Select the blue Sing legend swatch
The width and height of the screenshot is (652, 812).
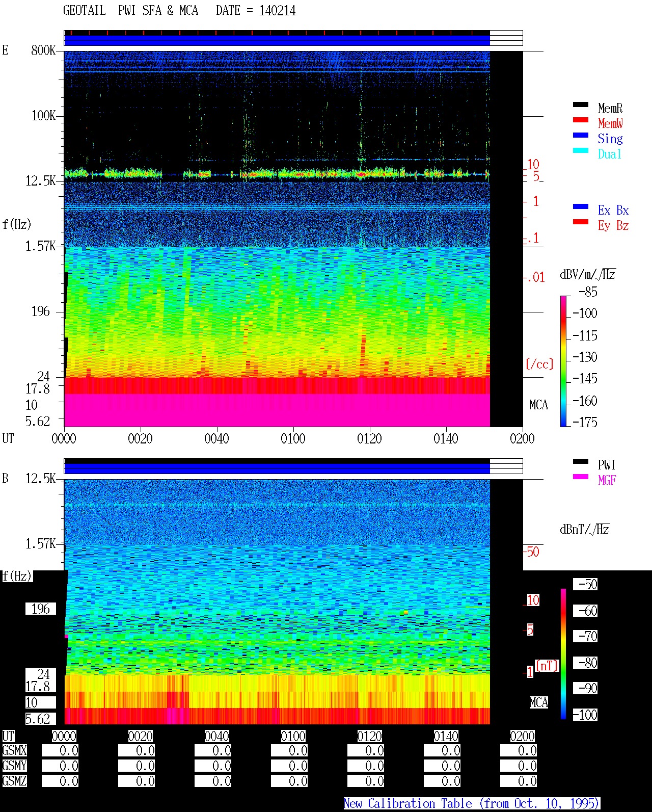pos(581,135)
